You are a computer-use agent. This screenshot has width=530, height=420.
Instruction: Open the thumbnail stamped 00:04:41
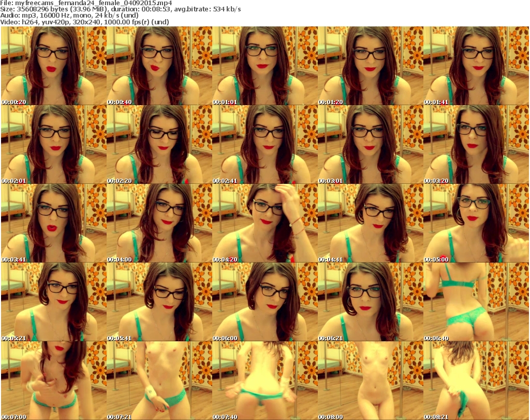tap(371, 223)
